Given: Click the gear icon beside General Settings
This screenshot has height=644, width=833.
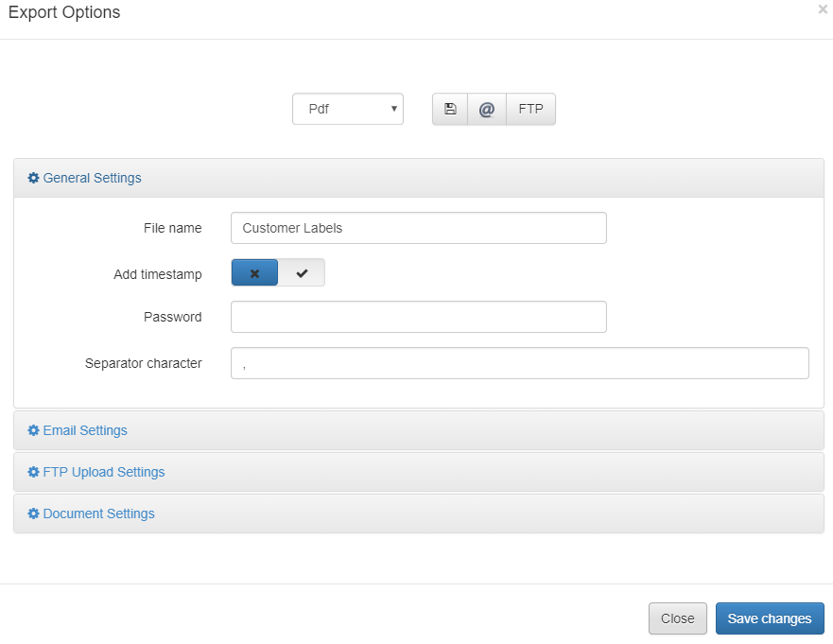Looking at the screenshot, I should click(x=34, y=178).
